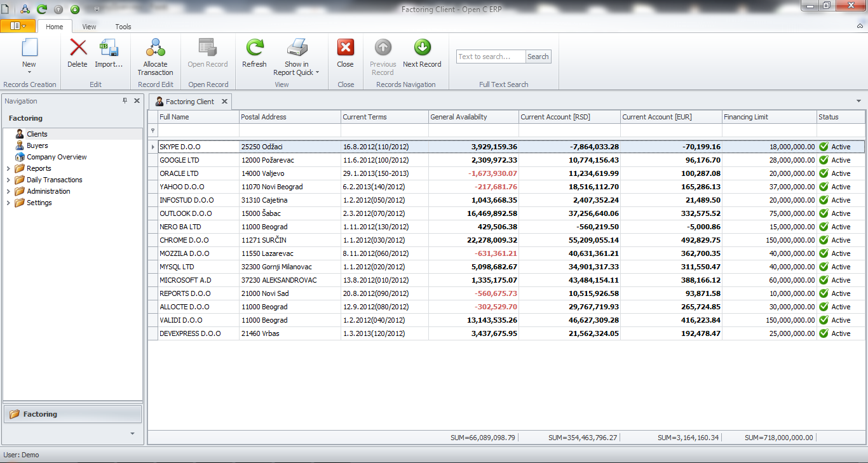Screen dimensions: 868x463
Task: Sort by Financing Limit column header
Action: tap(769, 117)
